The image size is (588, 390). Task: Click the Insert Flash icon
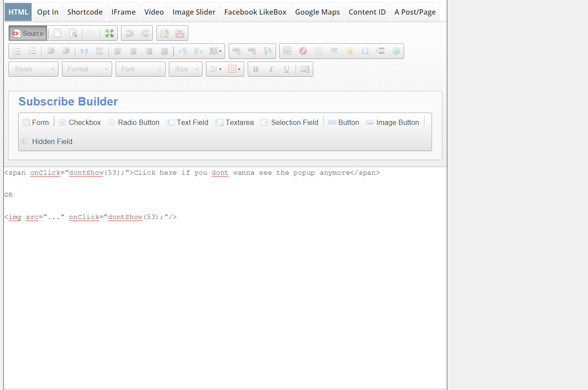tap(303, 51)
